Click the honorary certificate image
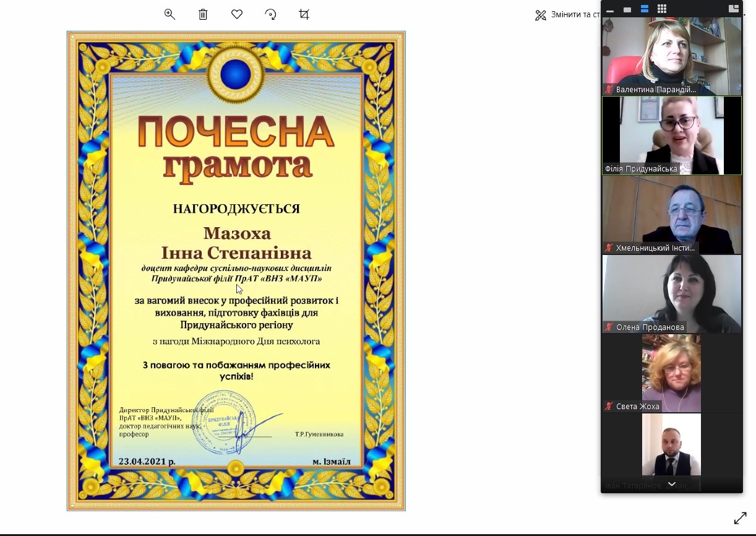The image size is (756, 536). click(x=236, y=270)
